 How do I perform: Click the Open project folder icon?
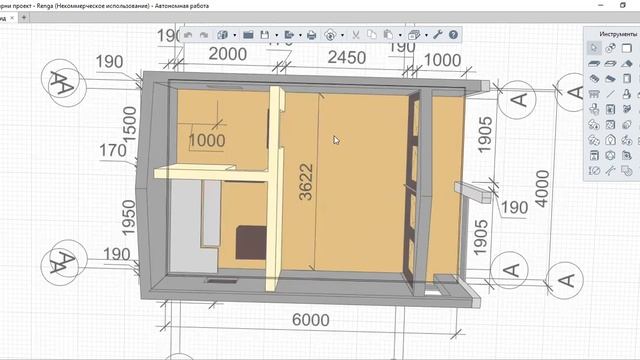coord(248,35)
